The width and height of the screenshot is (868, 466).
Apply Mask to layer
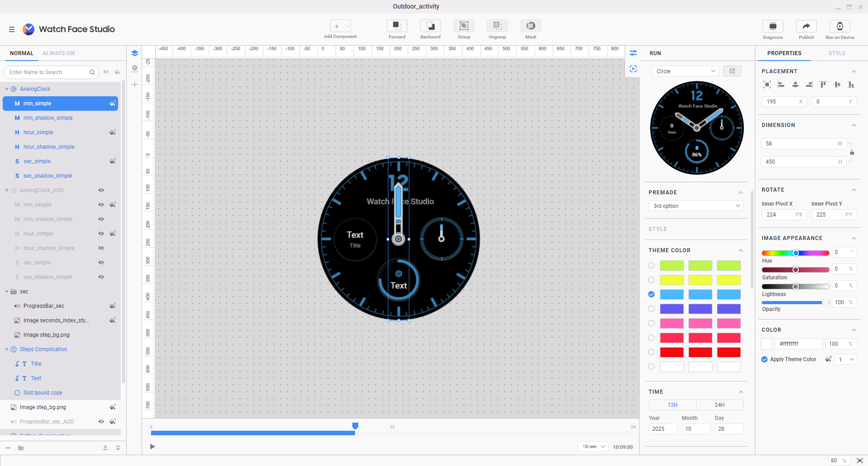click(x=531, y=26)
